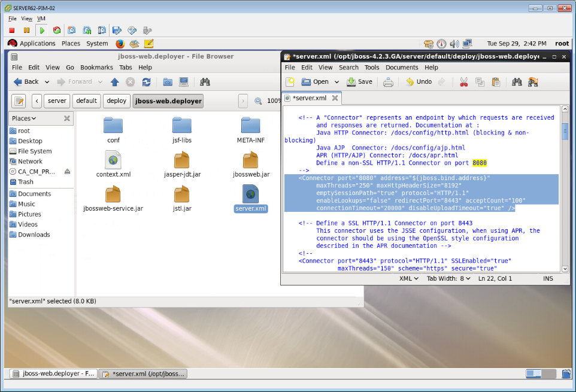Viewport: 576px width, 392px height.
Task: Click the red VM power off icon
Action: pyautogui.click(x=12, y=31)
